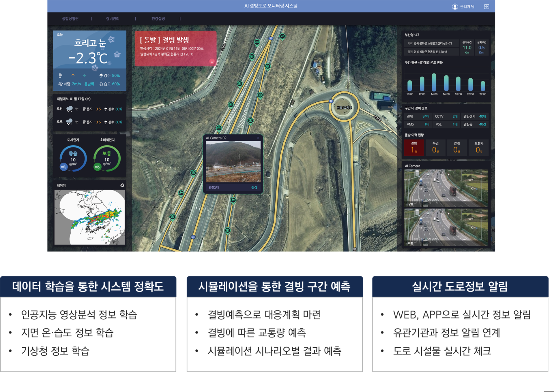Open the 종합상황판 tab
Viewport: 554px width, 392px height.
click(70, 18)
